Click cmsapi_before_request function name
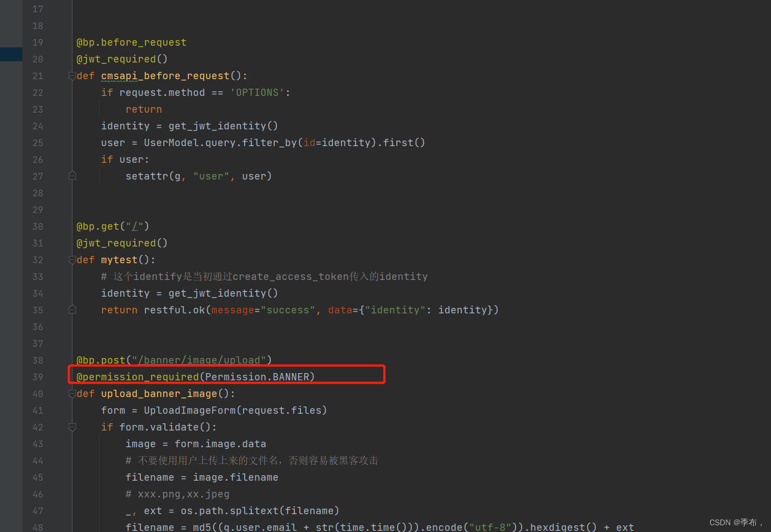The image size is (771, 532). pos(165,76)
